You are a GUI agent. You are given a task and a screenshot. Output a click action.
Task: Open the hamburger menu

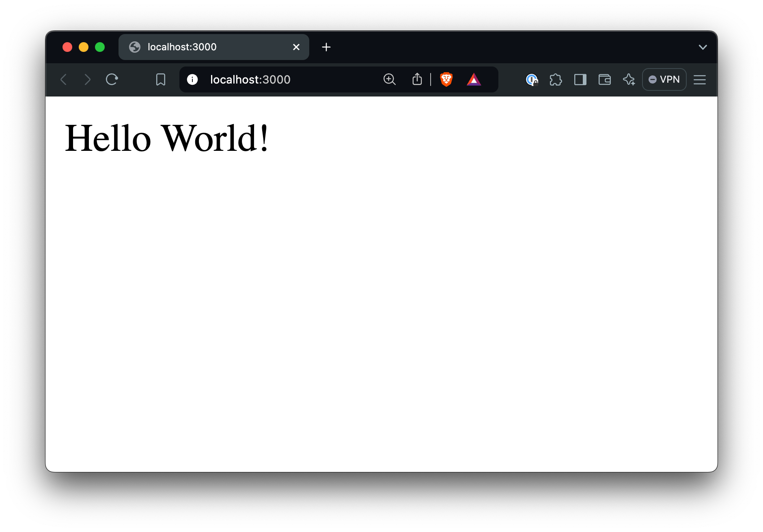click(x=699, y=79)
